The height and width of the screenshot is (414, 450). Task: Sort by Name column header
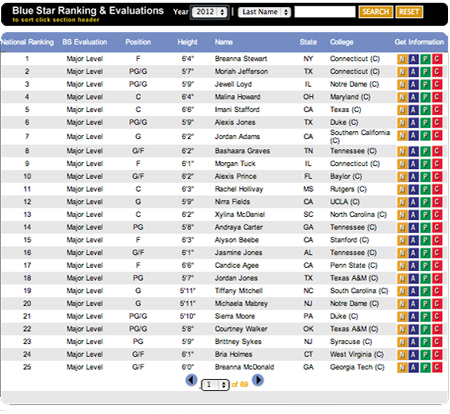click(223, 42)
